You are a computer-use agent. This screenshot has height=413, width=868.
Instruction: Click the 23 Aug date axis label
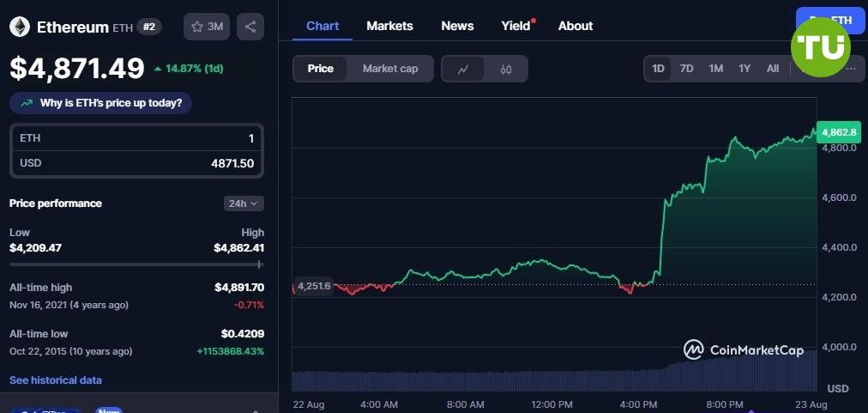point(811,404)
